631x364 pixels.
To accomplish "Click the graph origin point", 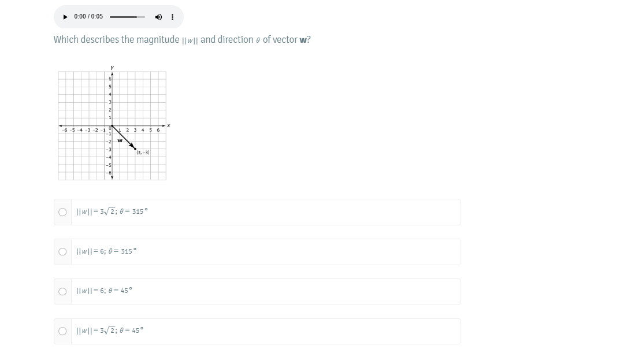I will tap(112, 126).
